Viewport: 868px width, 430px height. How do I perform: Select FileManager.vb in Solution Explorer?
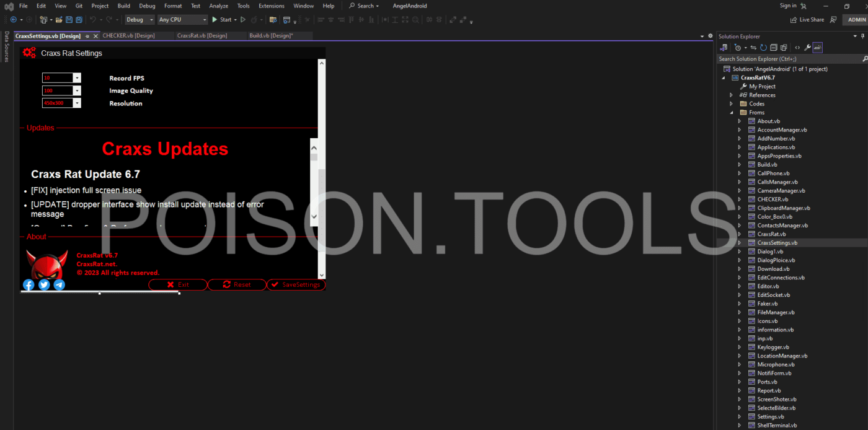pyautogui.click(x=776, y=312)
